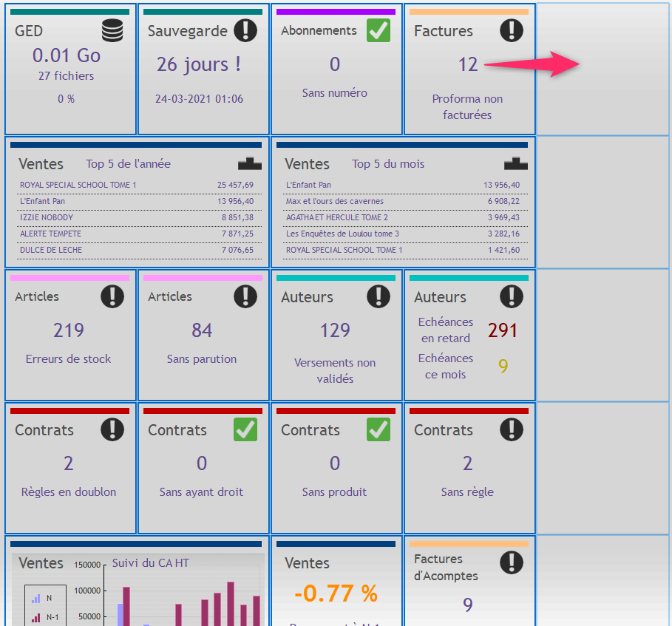672x626 pixels.
Task: Click the 6 908,22 monthly amount
Action: point(503,201)
